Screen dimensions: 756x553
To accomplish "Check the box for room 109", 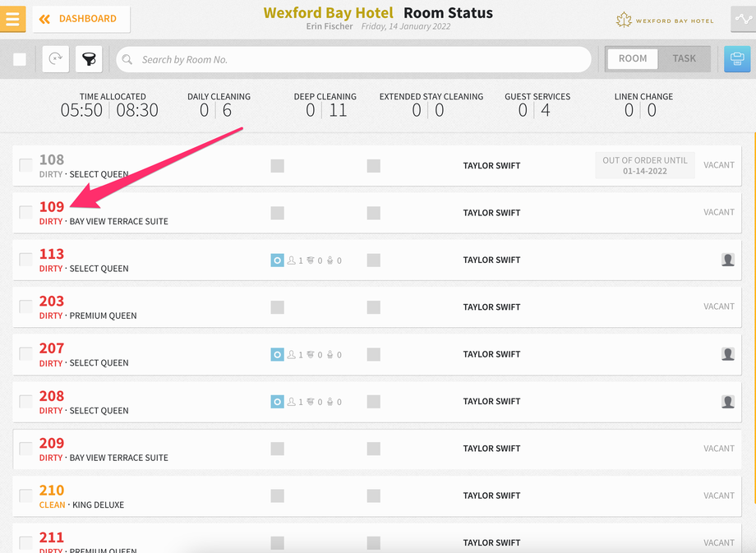I will click(25, 212).
